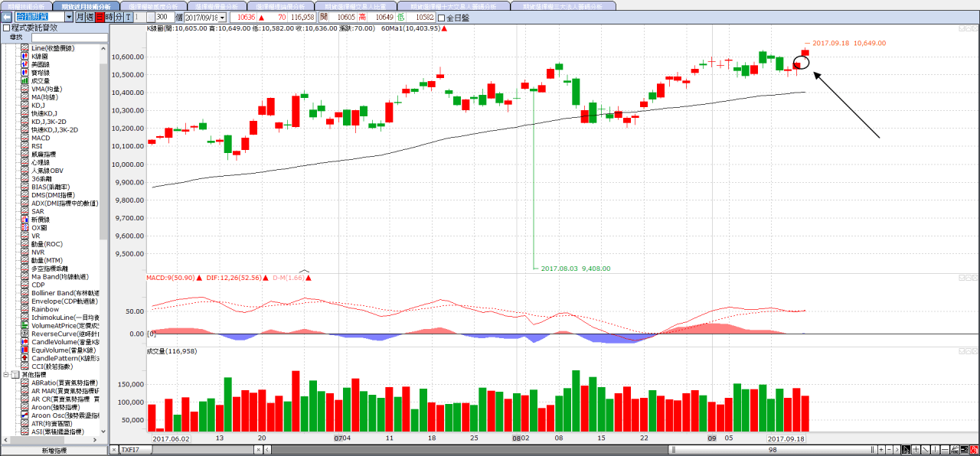Switch to the 月 monthly period toggle
The height and width of the screenshot is (456, 980).
pos(80,17)
